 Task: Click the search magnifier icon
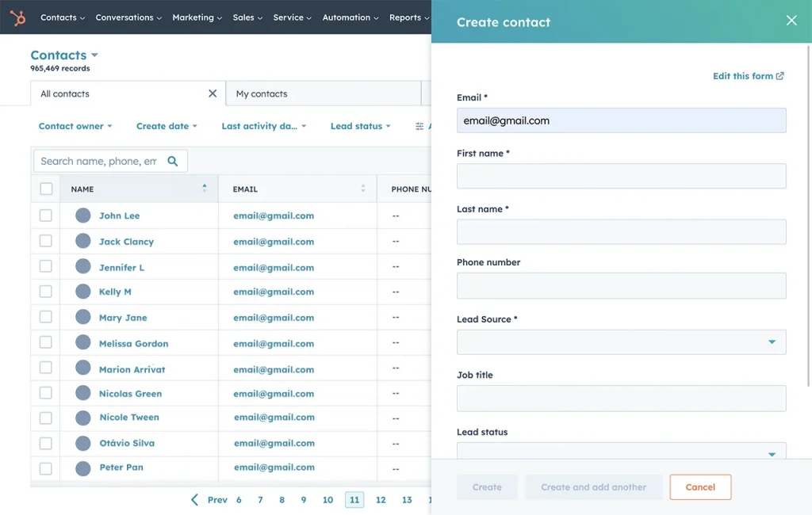tap(173, 161)
